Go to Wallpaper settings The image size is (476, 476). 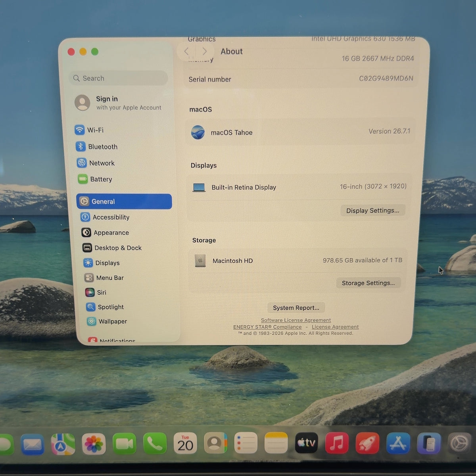pos(107,321)
